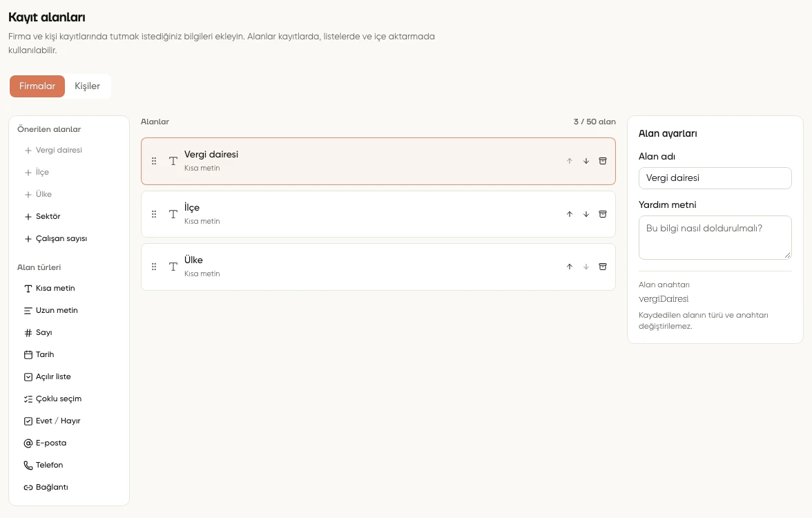Viewport: 812px width, 518px height.
Task: Focus the Yardım metni text area
Action: 715,238
